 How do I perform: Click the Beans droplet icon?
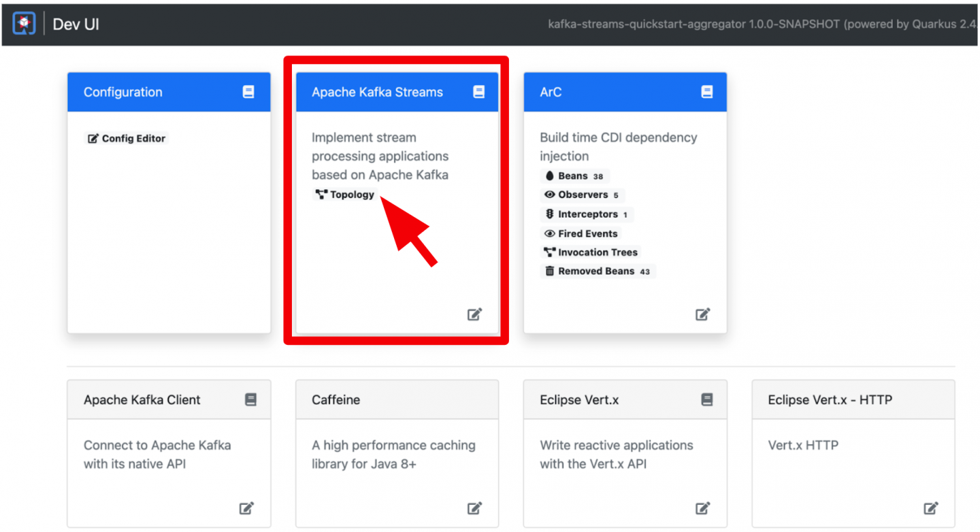coord(550,176)
